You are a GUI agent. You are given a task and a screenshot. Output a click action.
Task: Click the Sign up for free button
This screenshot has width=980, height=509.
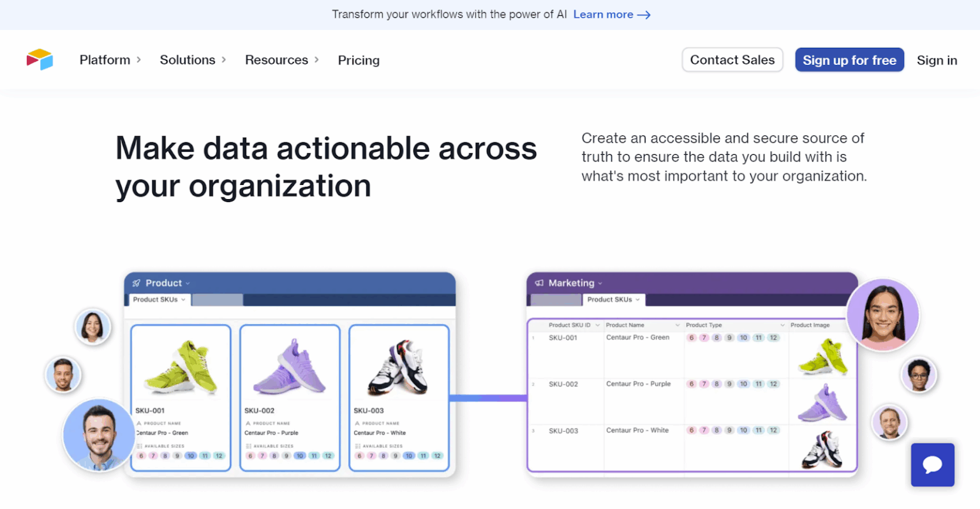pyautogui.click(x=849, y=59)
